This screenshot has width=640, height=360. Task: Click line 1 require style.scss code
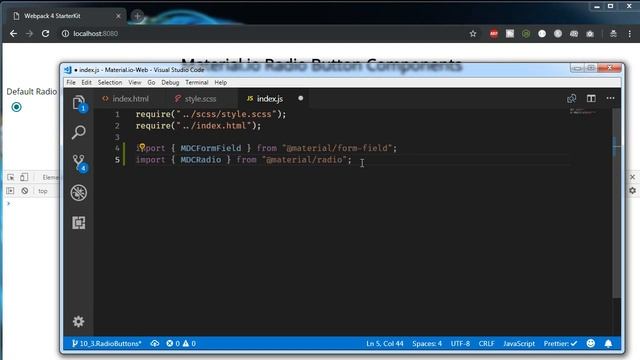click(211, 114)
